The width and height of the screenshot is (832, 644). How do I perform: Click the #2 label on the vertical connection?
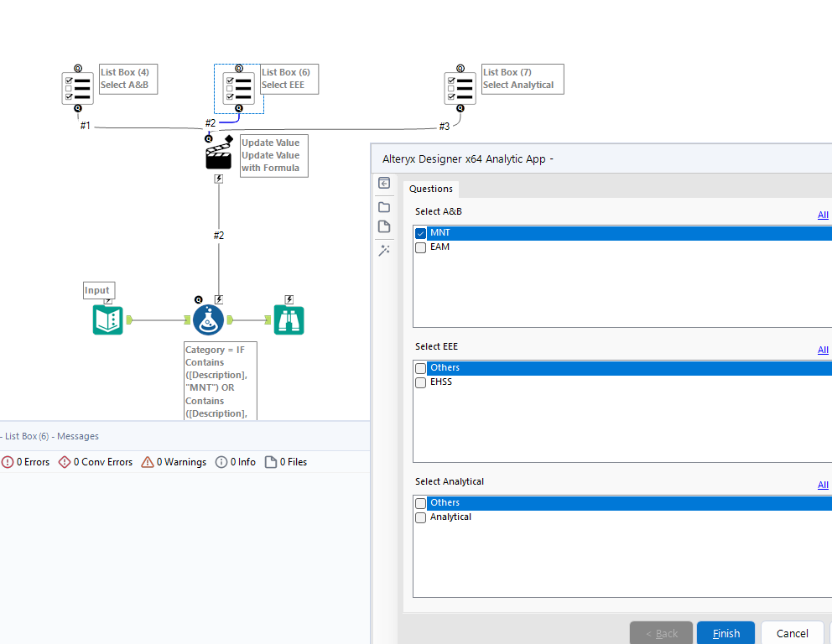[219, 235]
